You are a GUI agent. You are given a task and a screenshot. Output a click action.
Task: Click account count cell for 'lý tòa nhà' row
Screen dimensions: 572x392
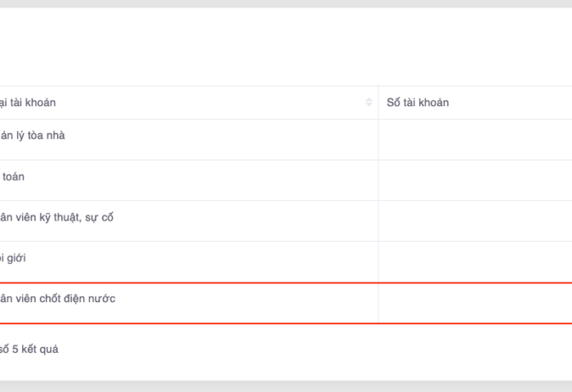(x=474, y=140)
